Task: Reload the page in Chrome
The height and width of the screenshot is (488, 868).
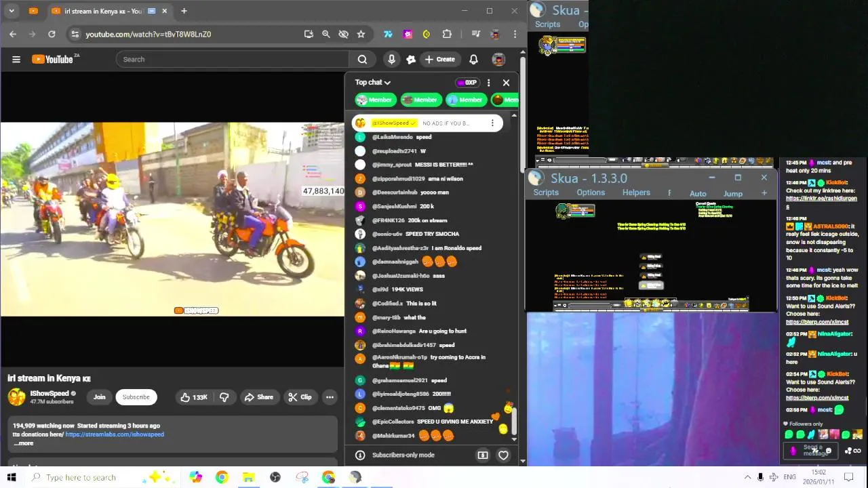Action: (52, 34)
